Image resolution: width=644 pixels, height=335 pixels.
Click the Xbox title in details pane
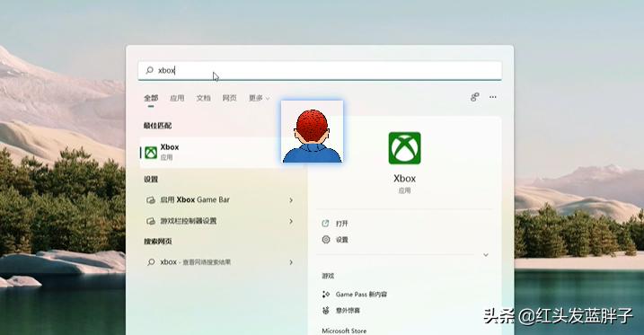click(x=404, y=179)
